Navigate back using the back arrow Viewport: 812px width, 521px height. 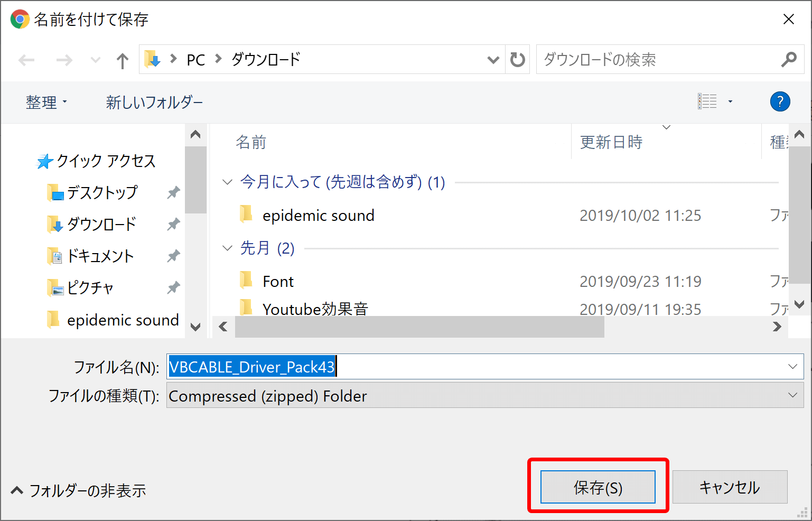26,60
